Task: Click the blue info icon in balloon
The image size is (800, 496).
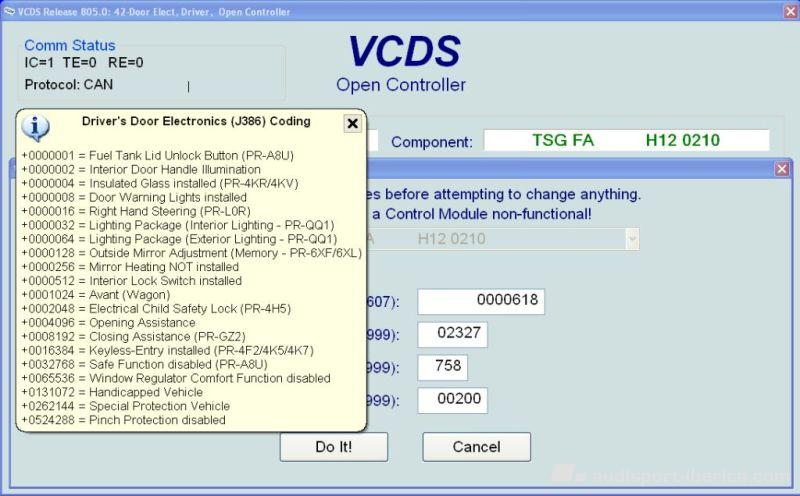Action: pyautogui.click(x=35, y=127)
